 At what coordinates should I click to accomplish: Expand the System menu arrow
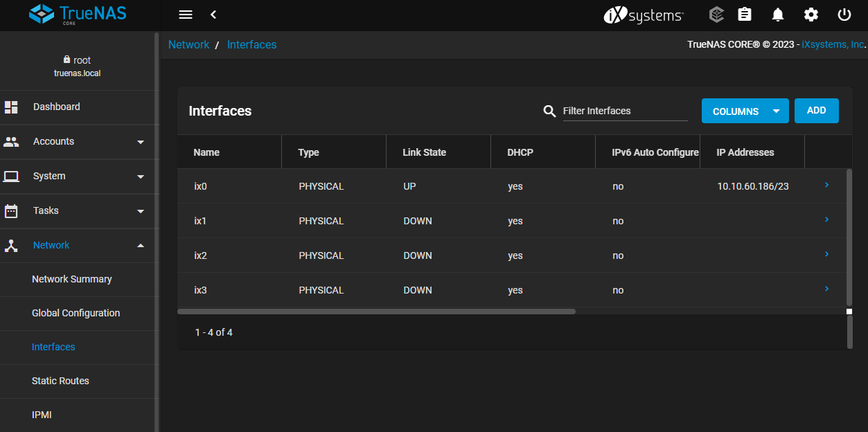click(x=141, y=177)
